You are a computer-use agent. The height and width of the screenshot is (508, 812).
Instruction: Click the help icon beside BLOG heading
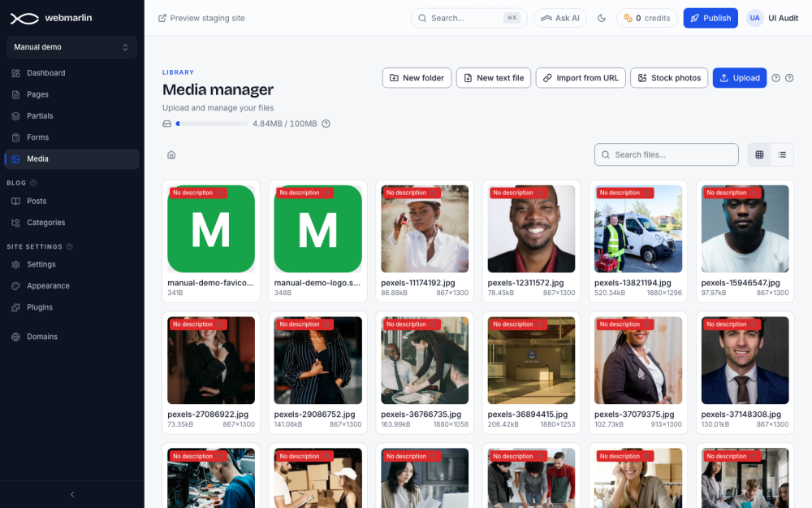33,183
